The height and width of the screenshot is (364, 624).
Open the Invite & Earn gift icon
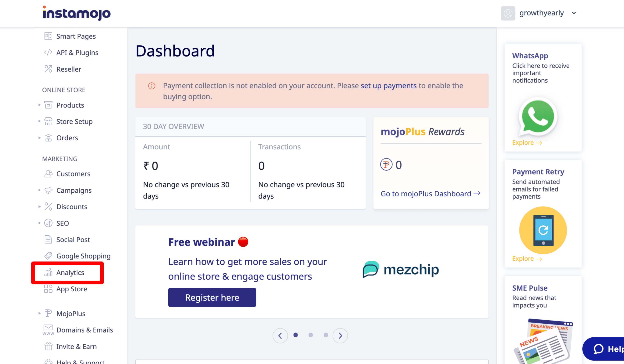coord(48,346)
